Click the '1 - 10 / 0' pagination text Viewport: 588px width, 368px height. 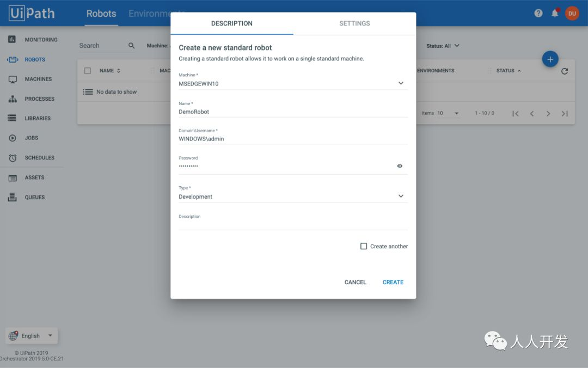485,113
